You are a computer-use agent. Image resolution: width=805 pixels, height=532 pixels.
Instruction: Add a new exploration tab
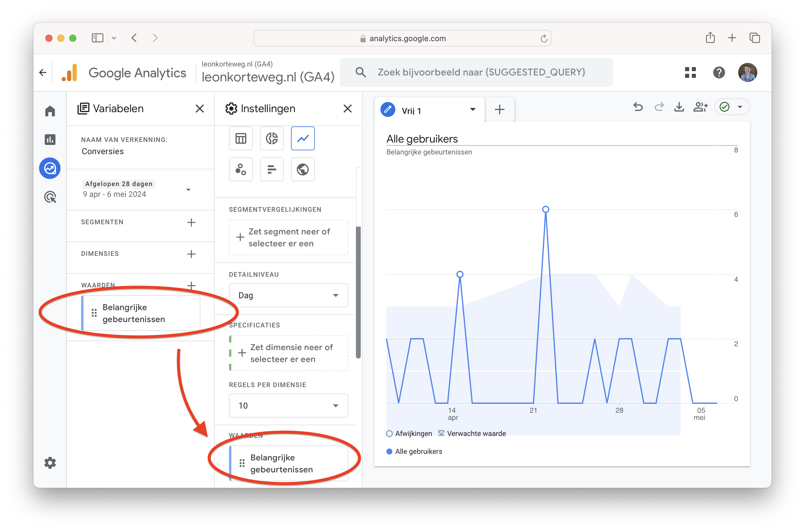[x=500, y=109]
